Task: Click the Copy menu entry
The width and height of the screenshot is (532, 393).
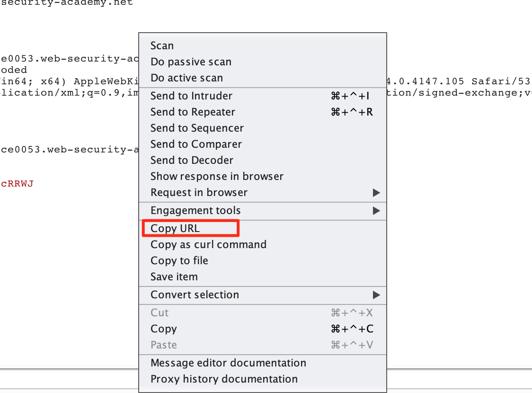Action: point(164,329)
